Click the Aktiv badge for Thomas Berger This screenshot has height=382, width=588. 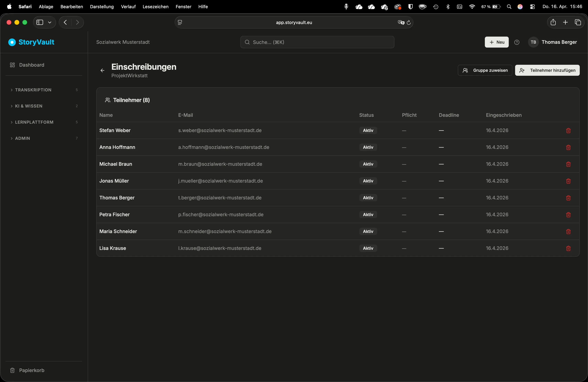click(x=368, y=198)
